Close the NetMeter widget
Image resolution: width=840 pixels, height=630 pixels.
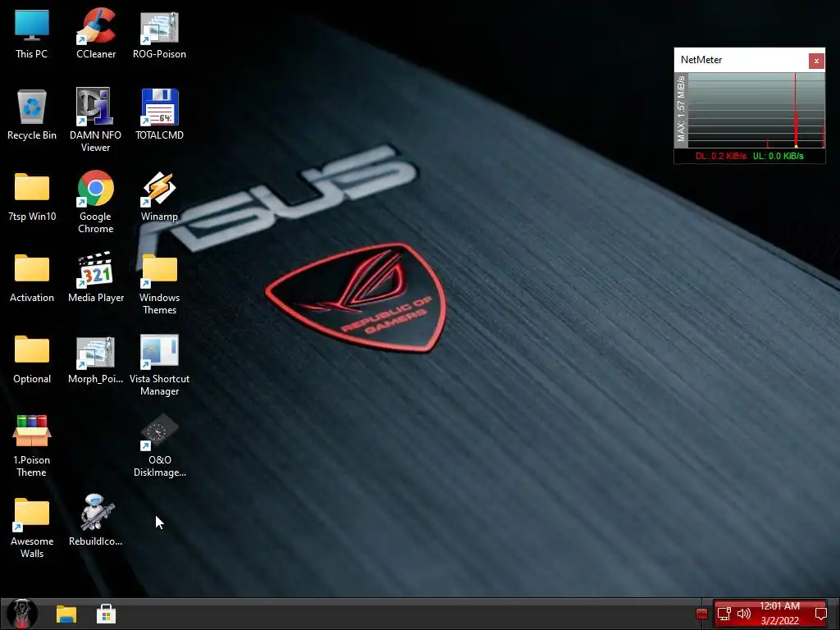(x=816, y=61)
